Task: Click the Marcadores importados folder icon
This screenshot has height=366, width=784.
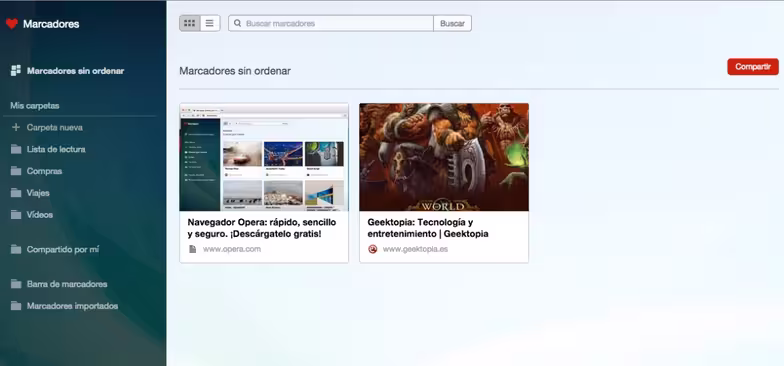Action: [16, 306]
